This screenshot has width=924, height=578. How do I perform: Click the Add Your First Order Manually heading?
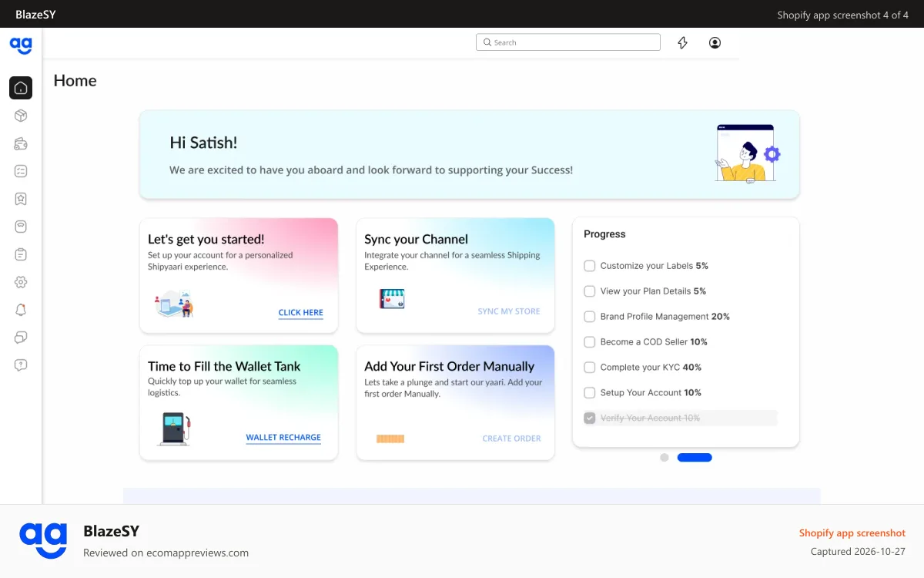450,366
